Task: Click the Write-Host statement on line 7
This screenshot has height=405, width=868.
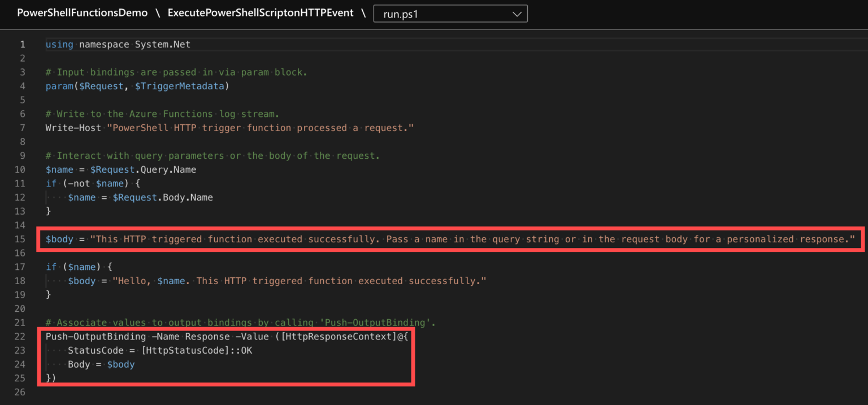Action: tap(230, 128)
